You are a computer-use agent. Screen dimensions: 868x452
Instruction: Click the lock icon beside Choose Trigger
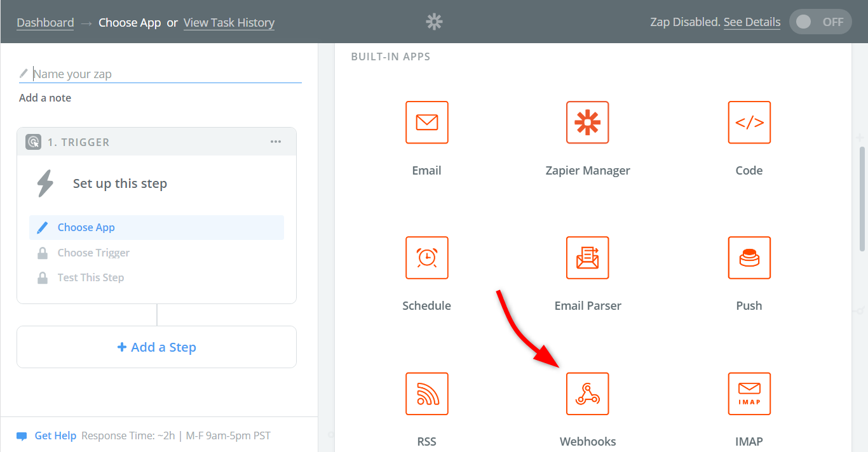pos(43,253)
